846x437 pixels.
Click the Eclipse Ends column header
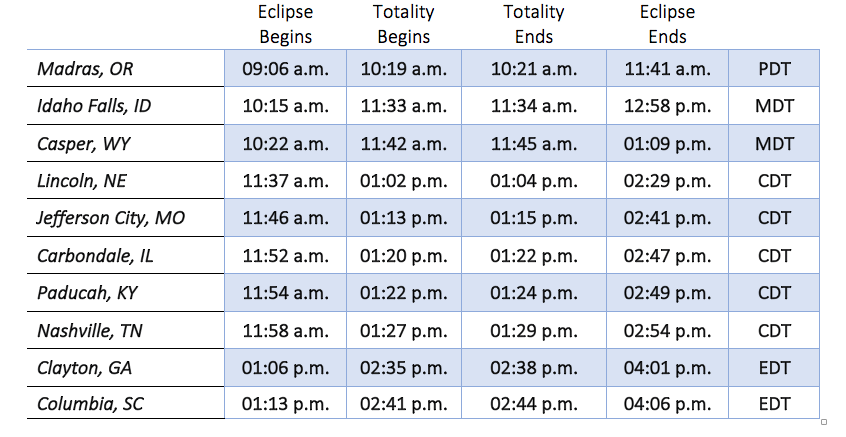pyautogui.click(x=667, y=25)
